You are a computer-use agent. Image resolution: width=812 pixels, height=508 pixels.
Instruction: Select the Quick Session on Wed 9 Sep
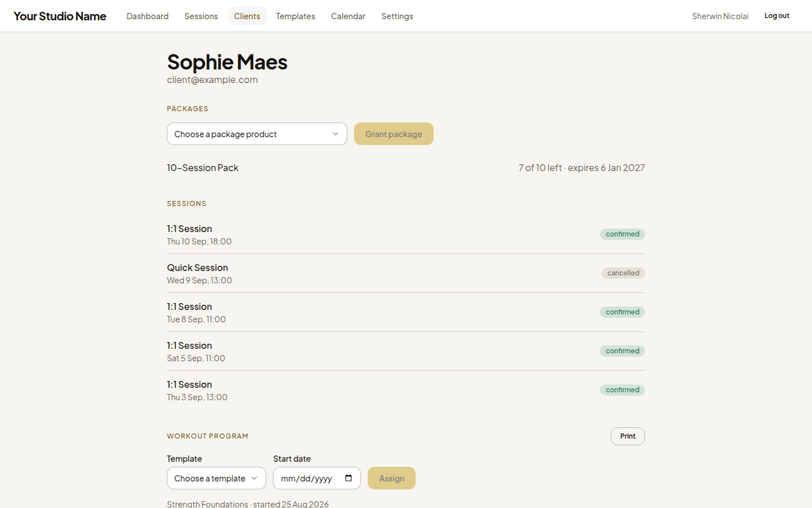pos(406,273)
